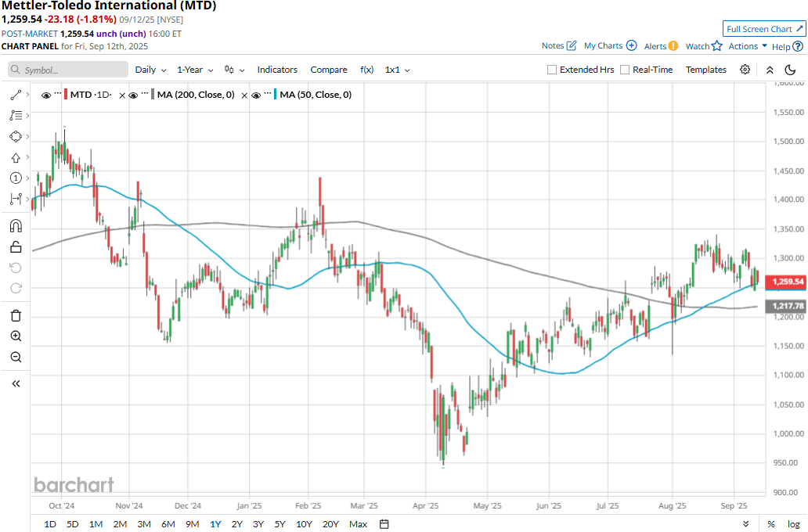Click the expand double-chevron near percent
808x532 pixels.
745,523
